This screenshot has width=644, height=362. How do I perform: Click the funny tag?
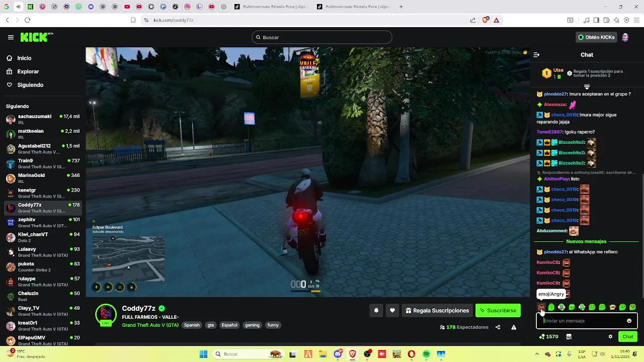[273, 325]
